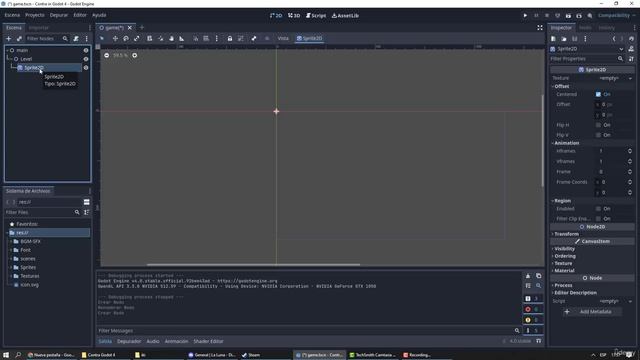The width and height of the screenshot is (640, 360).
Task: Choose the Scale Mode tool
Action: [137, 38]
